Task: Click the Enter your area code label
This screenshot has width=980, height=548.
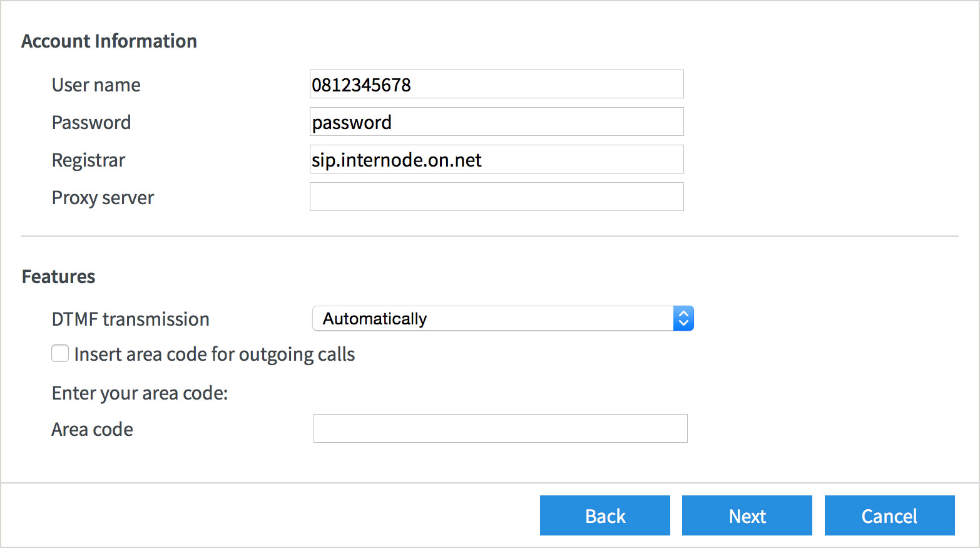Action: click(x=140, y=393)
